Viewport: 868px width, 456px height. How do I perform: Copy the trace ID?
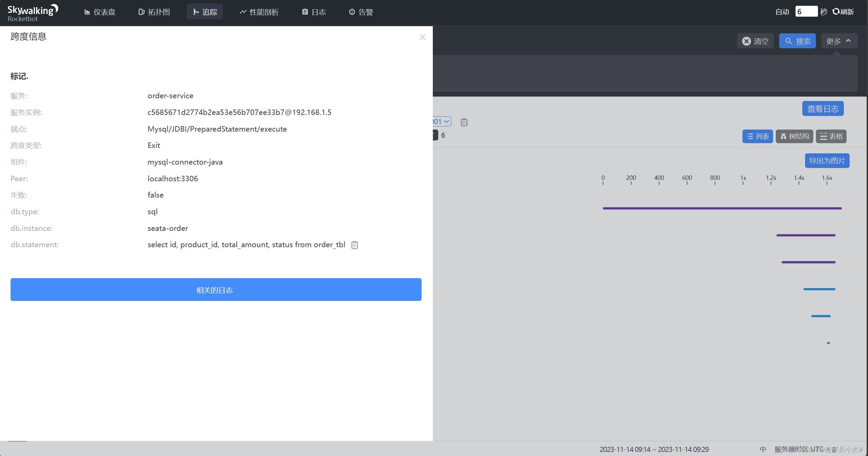pos(464,122)
